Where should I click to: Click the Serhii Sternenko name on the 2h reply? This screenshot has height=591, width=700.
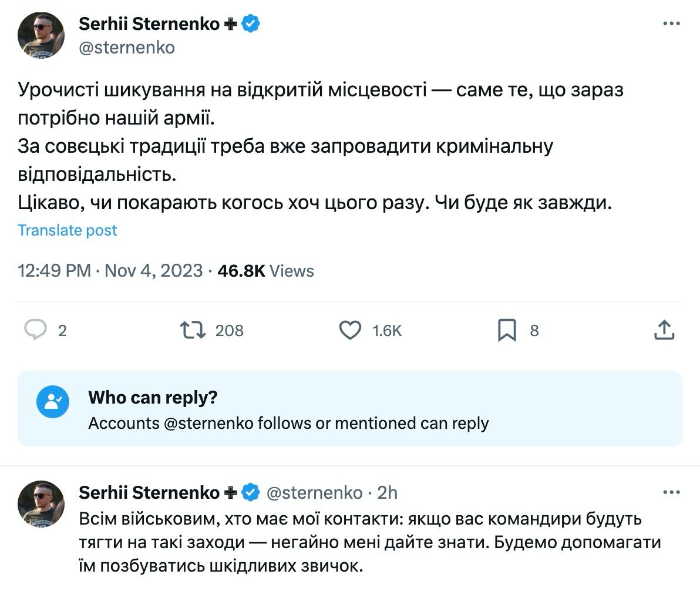point(149,492)
